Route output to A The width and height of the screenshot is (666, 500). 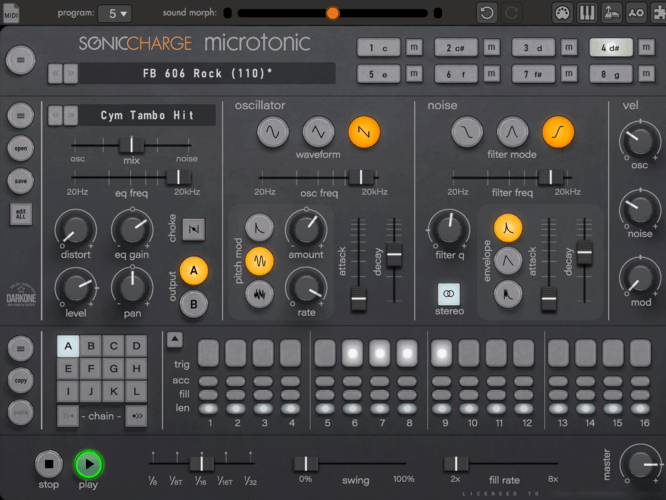click(194, 271)
